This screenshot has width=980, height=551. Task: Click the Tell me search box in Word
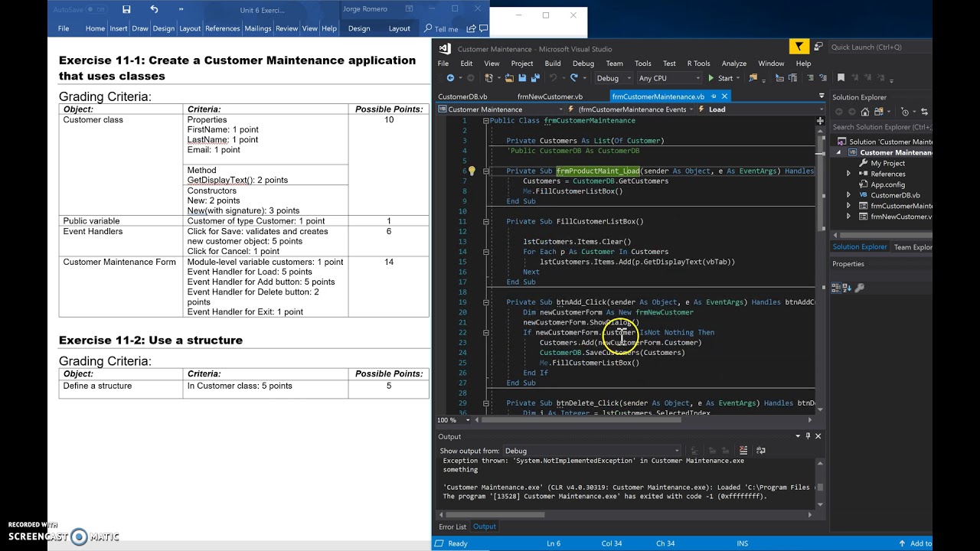(x=441, y=29)
